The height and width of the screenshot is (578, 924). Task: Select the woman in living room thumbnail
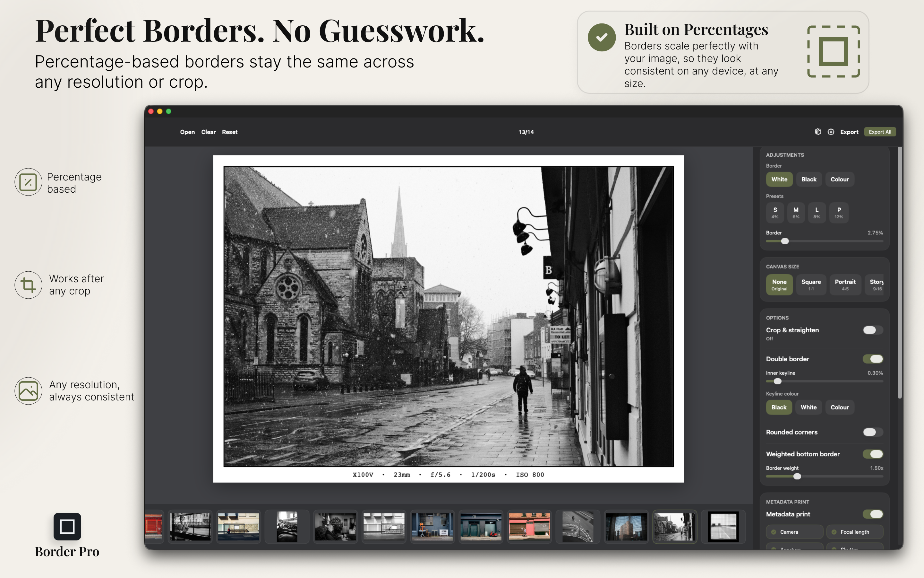pyautogui.click(x=335, y=526)
